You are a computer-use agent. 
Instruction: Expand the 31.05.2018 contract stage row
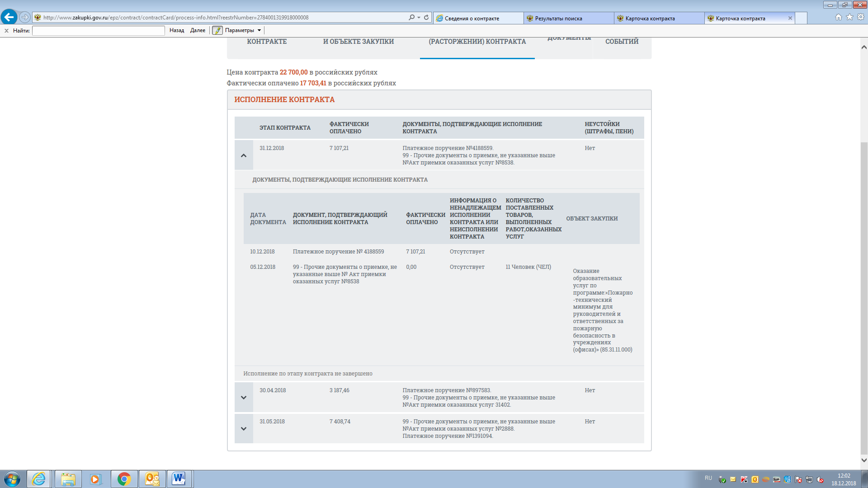pos(244,429)
